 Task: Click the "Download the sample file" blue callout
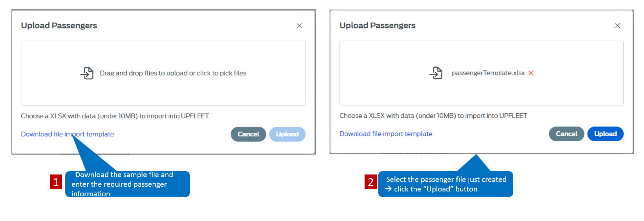pyautogui.click(x=128, y=184)
